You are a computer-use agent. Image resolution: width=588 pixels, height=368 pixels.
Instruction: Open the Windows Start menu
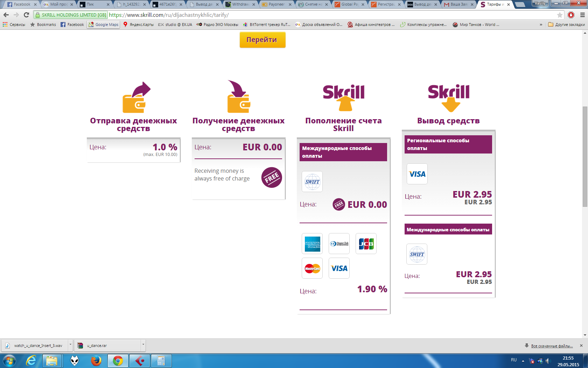[9, 361]
